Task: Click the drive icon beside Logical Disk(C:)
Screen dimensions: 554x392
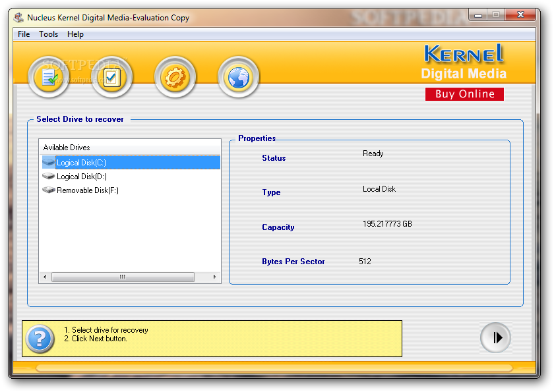Action: 49,163
